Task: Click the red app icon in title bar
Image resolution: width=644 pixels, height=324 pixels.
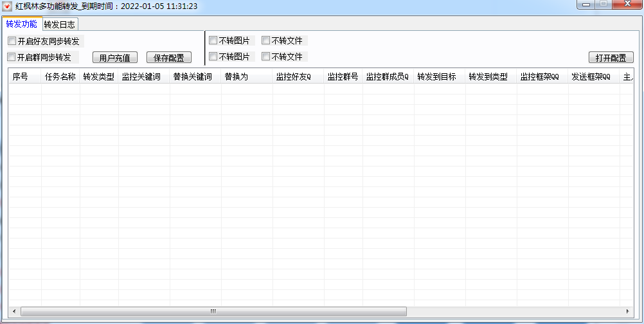Action: point(8,6)
